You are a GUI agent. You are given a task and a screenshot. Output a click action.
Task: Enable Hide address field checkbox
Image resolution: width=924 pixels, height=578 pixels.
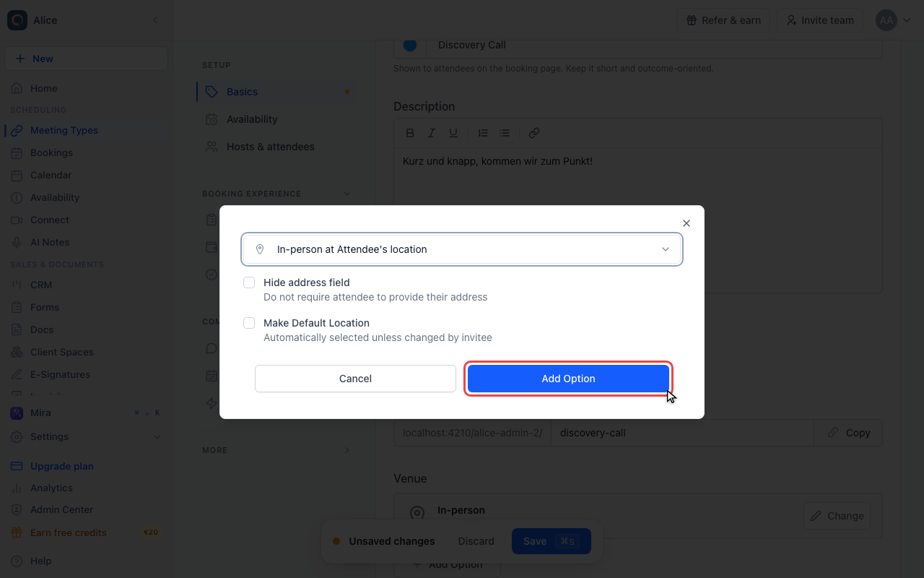249,282
